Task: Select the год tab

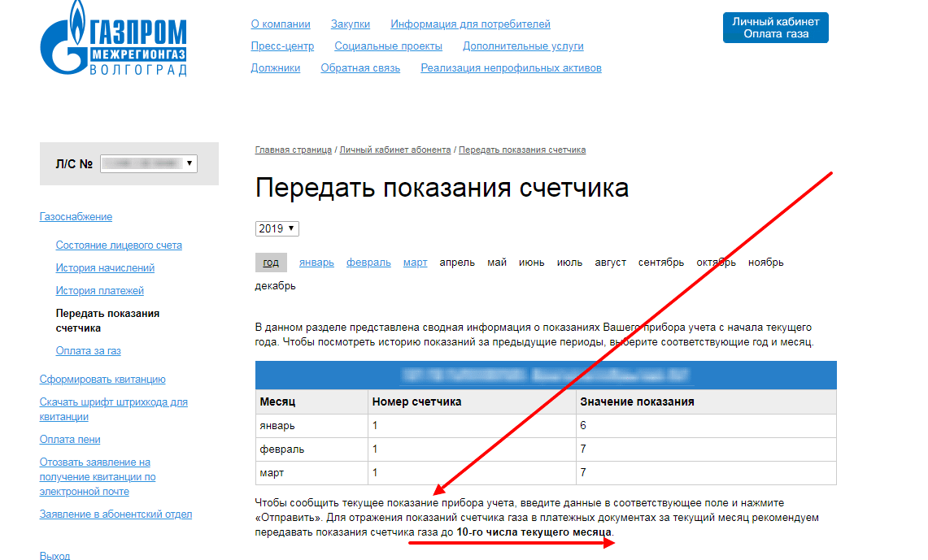Action: click(271, 263)
